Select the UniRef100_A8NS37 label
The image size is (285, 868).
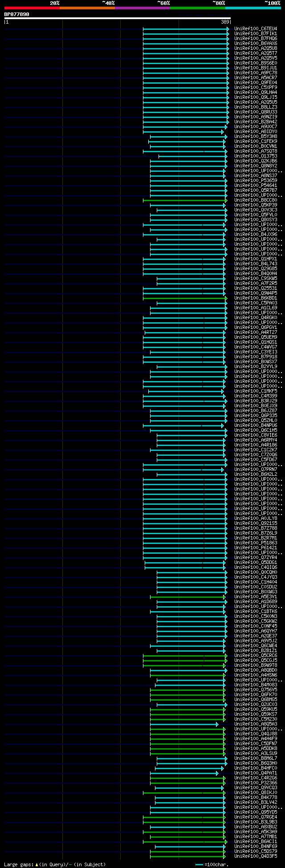tap(256, 176)
